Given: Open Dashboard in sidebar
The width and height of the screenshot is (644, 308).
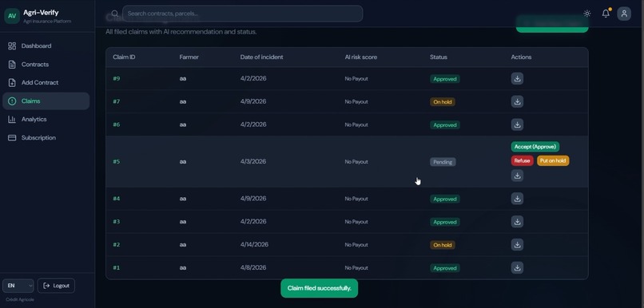Looking at the screenshot, I should pyautogui.click(x=46, y=46).
